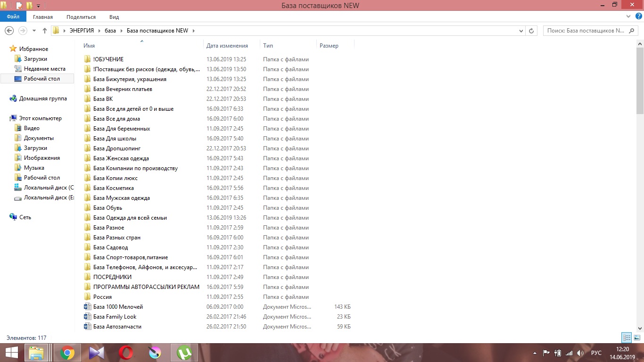The image size is (644, 362).
Task: Select the !ОБУЧЕНИЕ folder icon
Action: [87, 59]
